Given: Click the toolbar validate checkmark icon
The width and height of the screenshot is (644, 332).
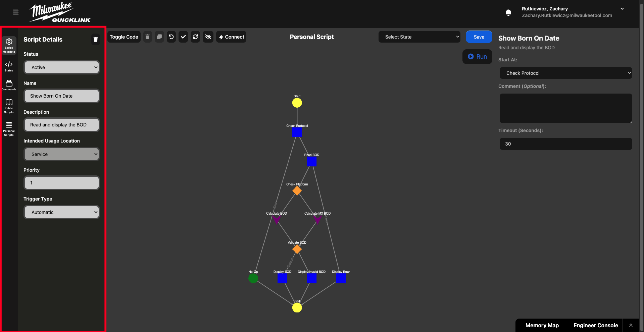Looking at the screenshot, I should point(183,37).
